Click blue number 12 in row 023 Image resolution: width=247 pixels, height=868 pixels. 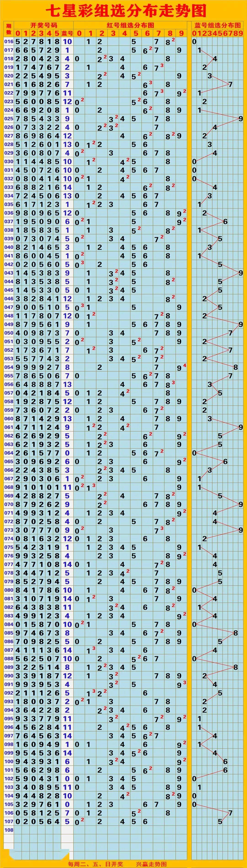[x=67, y=101]
